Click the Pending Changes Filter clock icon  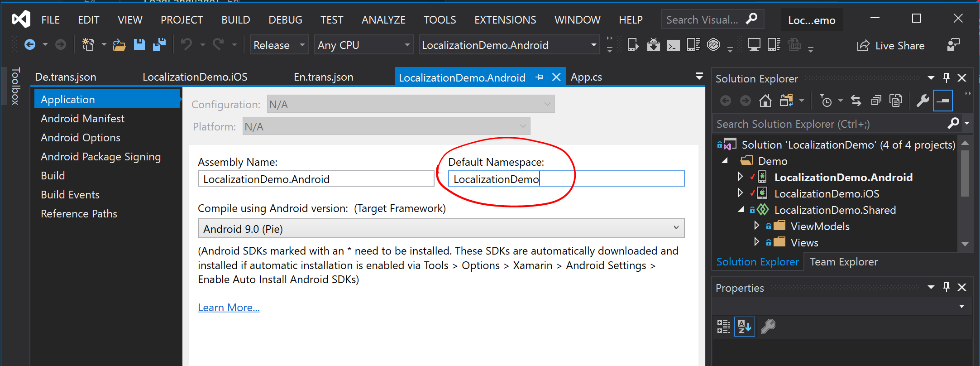coord(826,101)
